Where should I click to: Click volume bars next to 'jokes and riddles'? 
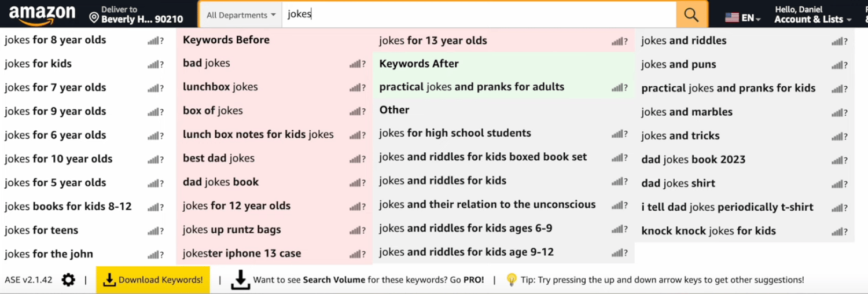click(837, 41)
